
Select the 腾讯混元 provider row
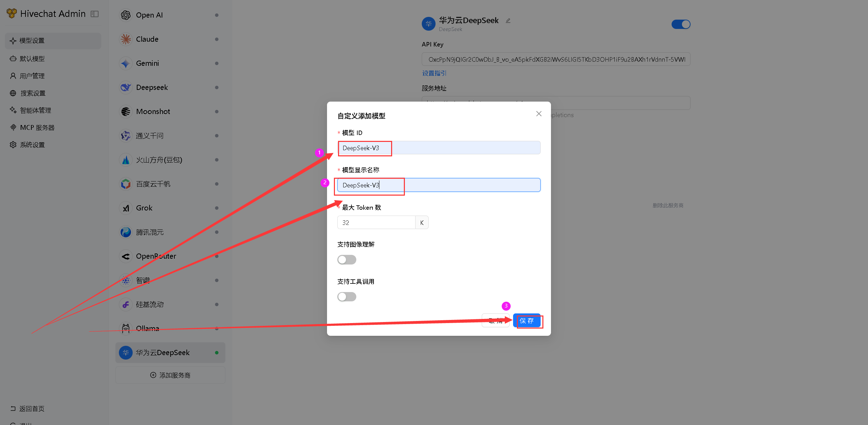click(x=170, y=232)
